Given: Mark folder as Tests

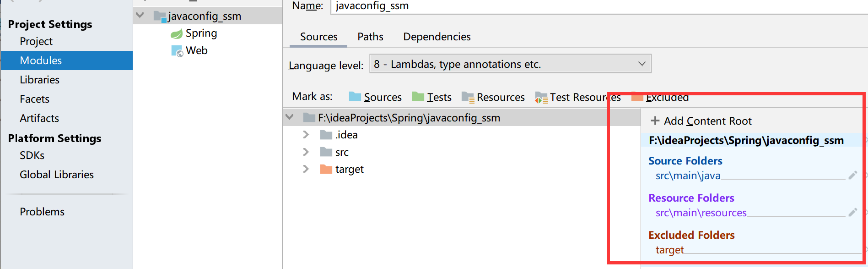Looking at the screenshot, I should (x=432, y=97).
